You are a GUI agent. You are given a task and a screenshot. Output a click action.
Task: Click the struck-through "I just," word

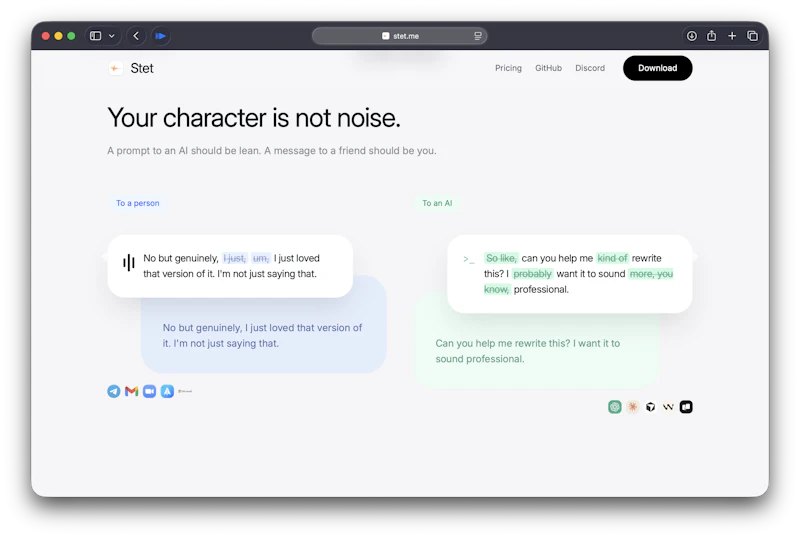click(235, 258)
